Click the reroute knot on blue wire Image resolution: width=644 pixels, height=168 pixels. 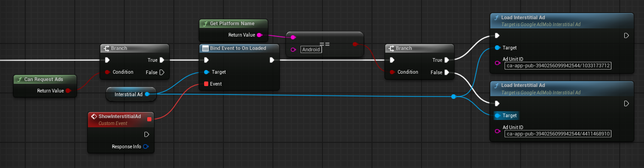point(453,97)
